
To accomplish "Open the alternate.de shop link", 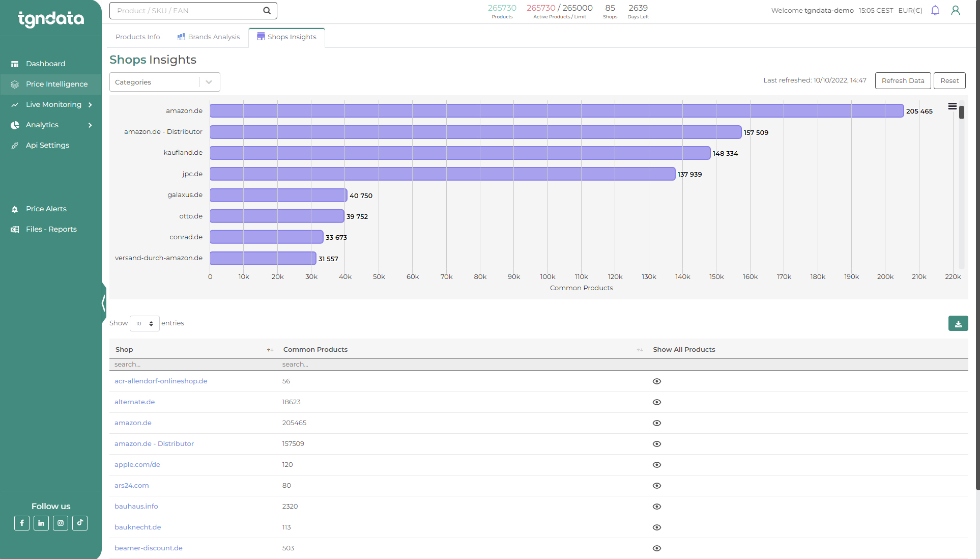I will point(134,402).
